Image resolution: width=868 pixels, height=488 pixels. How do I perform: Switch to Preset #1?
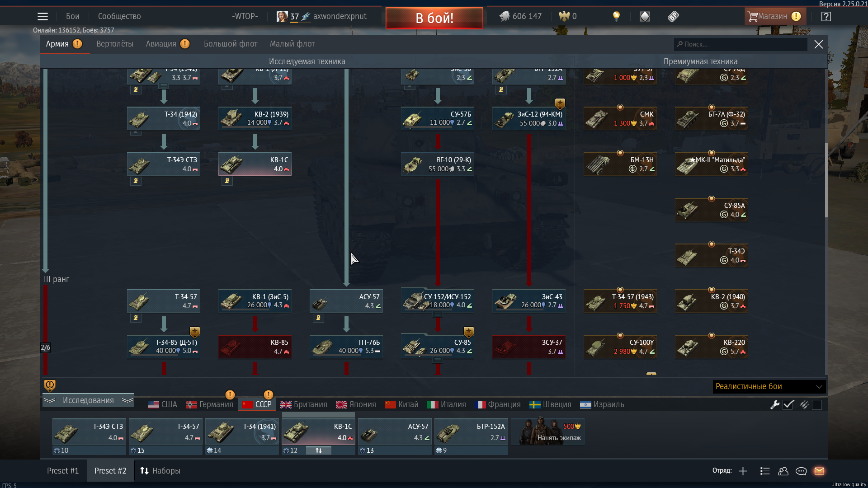[63, 471]
